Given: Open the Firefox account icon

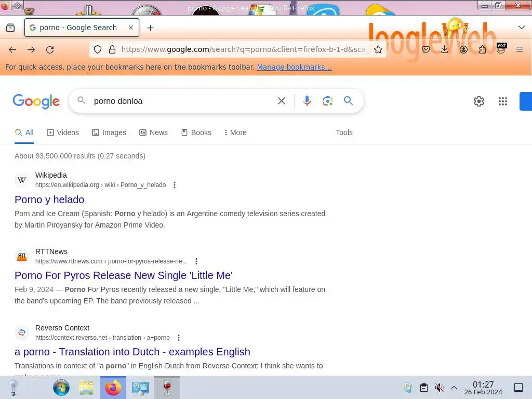Looking at the screenshot, I should point(463,49).
